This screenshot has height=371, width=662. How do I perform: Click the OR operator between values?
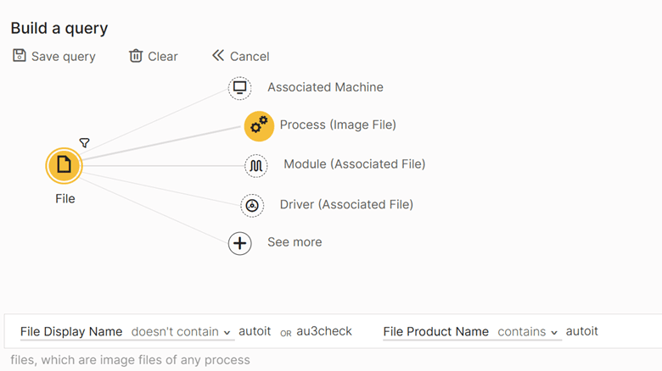coord(286,333)
